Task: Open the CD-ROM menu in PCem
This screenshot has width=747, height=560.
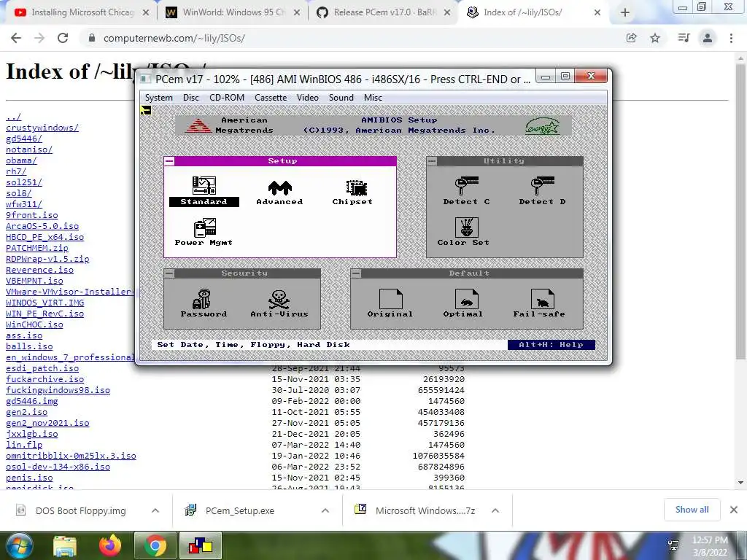Action: point(227,98)
